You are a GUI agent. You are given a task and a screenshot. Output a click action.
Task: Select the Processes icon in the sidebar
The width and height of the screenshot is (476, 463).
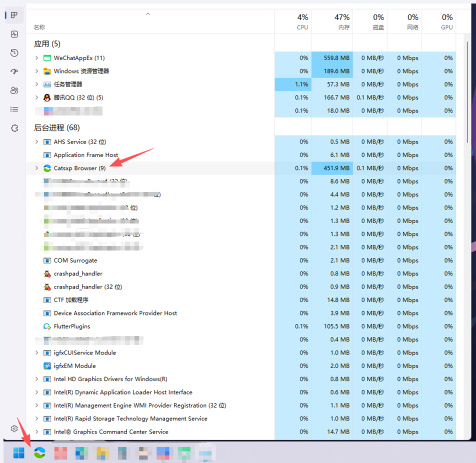tap(14, 15)
